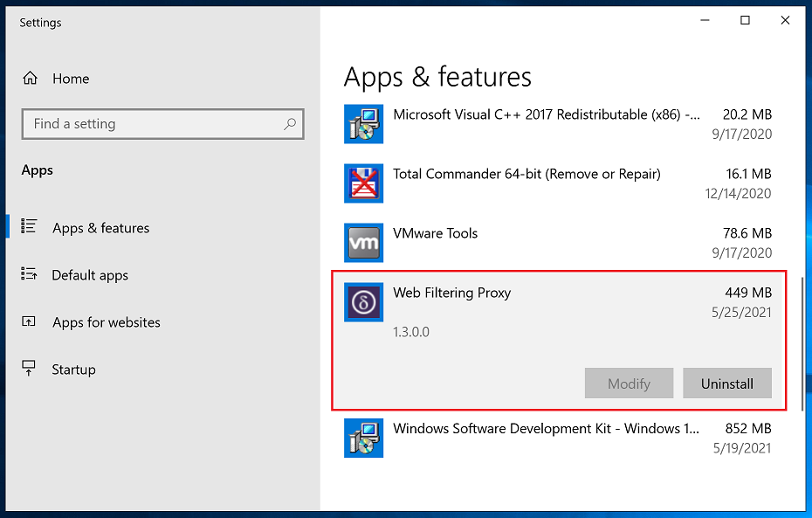Close the Settings window
812x518 pixels.
point(785,20)
